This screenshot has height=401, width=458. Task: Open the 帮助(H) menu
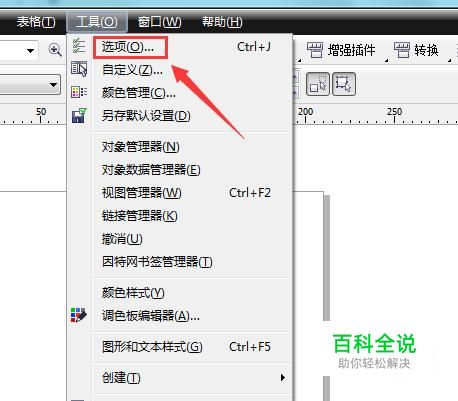[222, 22]
